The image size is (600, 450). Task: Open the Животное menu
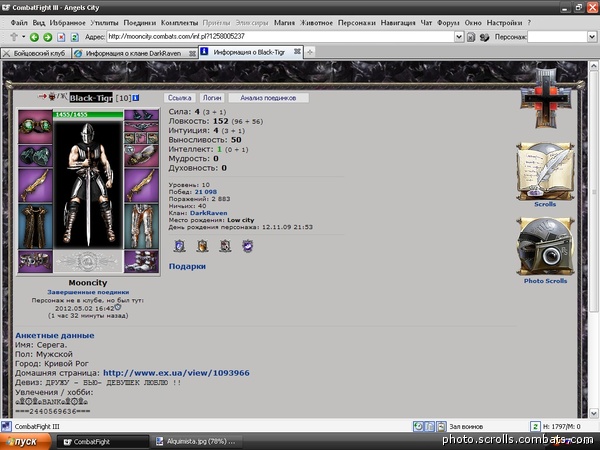316,23
